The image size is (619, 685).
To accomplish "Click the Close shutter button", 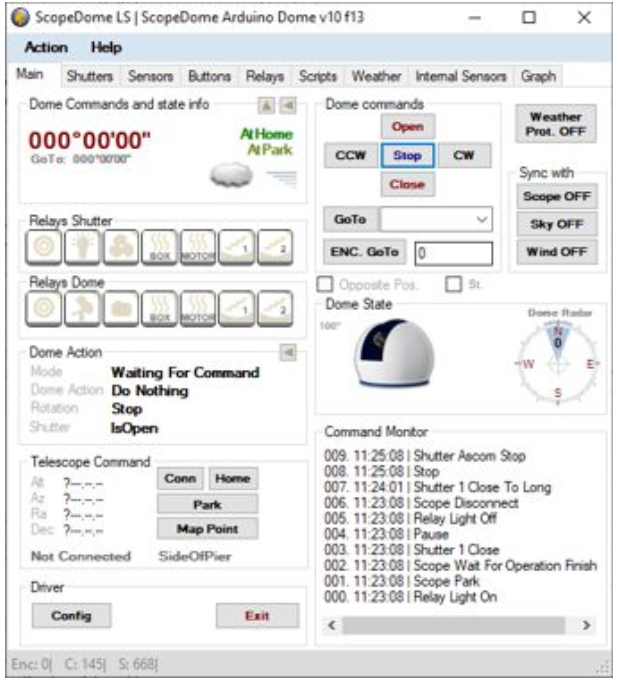I will 408,184.
